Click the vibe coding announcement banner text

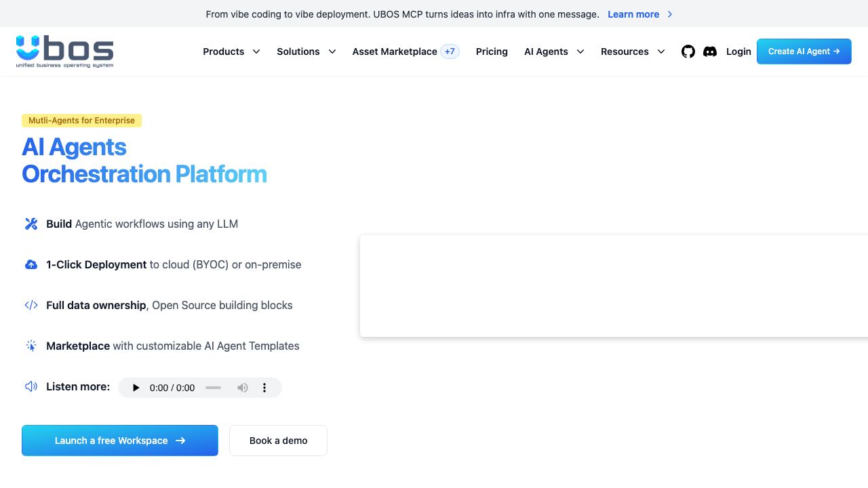tap(403, 14)
